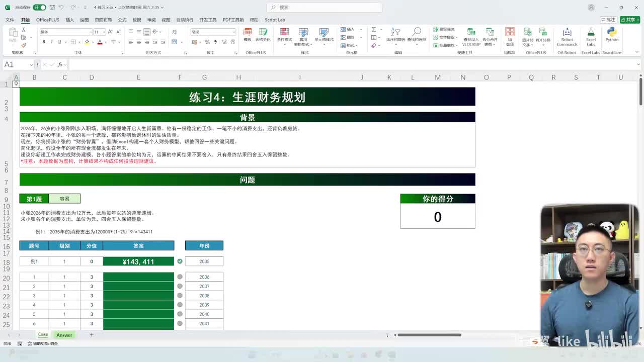Click the Select All corner button
644x362 pixels.
(6, 77)
